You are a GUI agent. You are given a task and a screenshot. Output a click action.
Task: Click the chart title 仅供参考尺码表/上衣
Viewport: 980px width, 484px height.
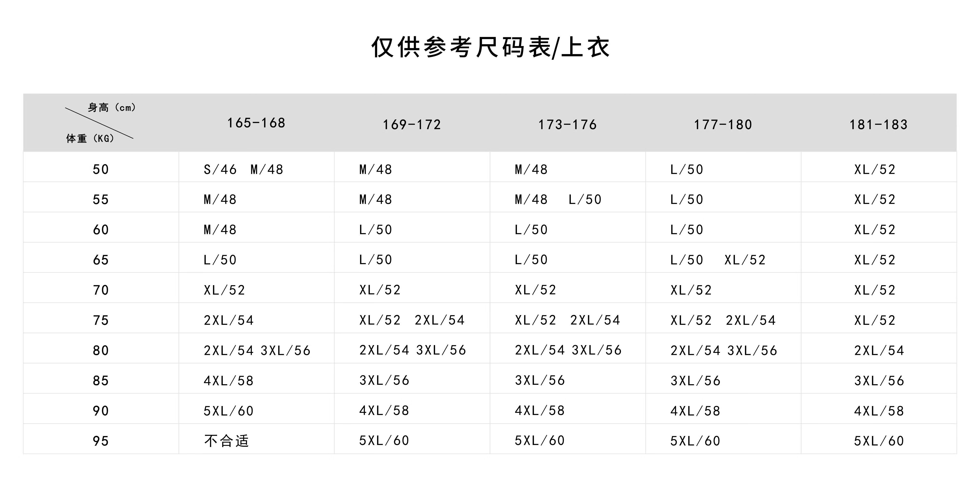tap(490, 48)
